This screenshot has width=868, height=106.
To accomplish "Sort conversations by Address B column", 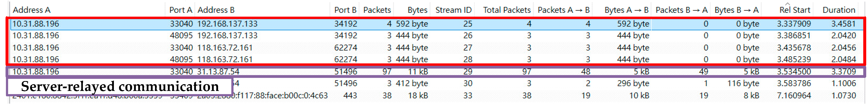I will pos(216,10).
